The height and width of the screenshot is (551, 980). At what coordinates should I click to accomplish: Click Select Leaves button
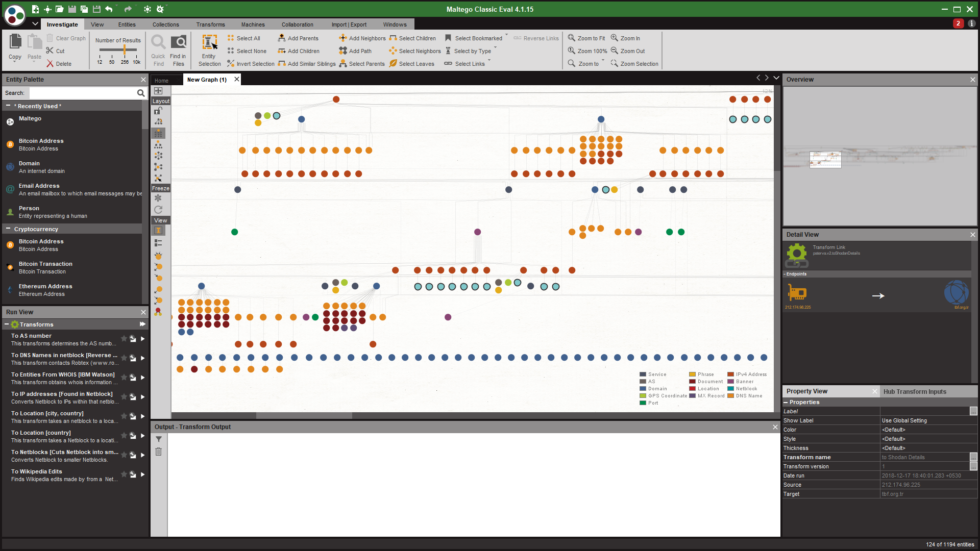point(412,63)
